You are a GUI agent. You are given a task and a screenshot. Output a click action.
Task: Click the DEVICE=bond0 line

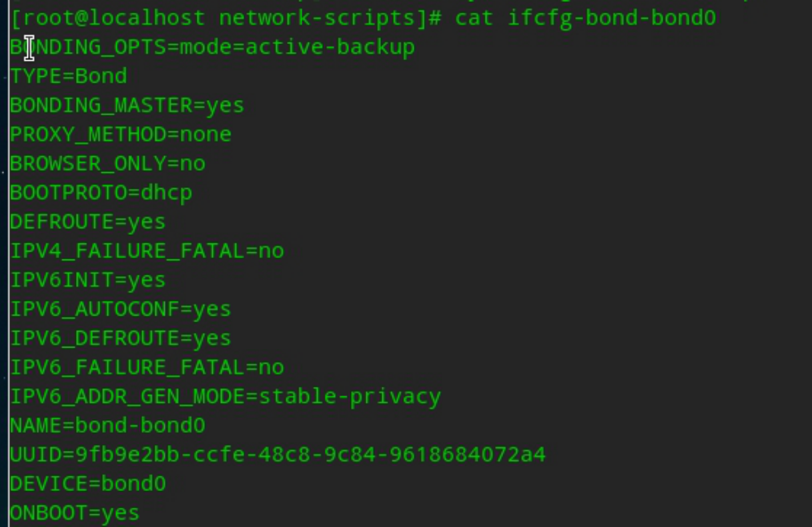point(87,484)
